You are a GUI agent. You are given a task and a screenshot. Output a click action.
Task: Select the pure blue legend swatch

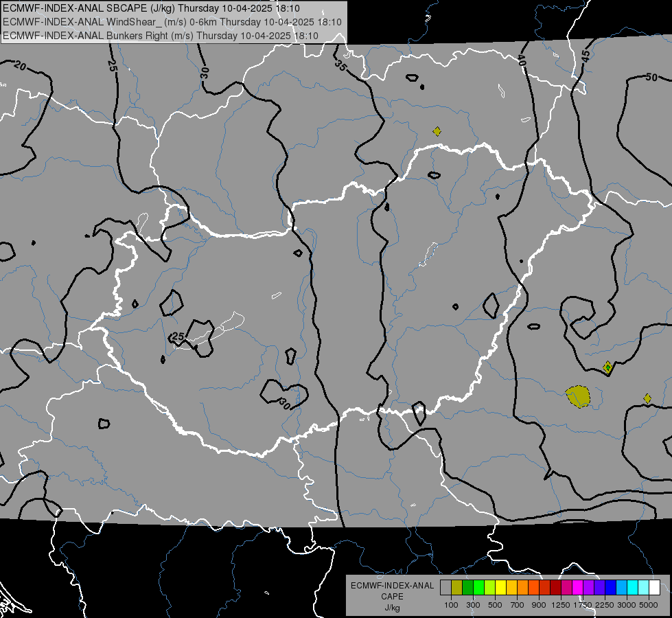[x=611, y=588]
